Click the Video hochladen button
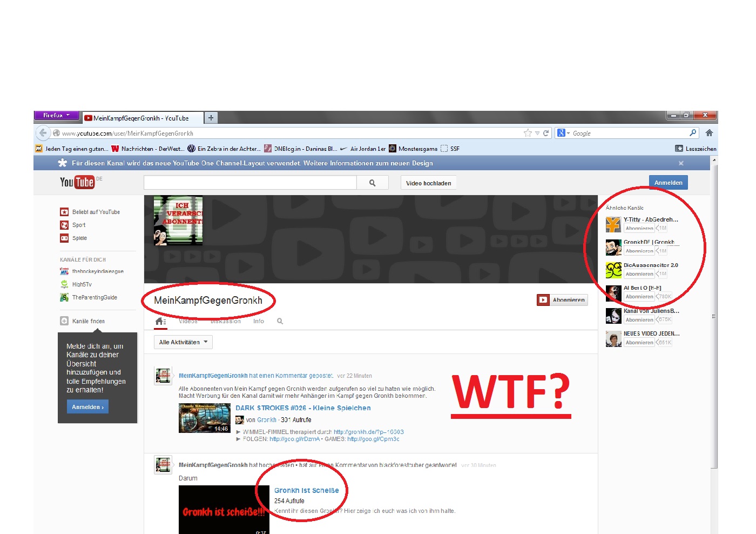 point(428,183)
